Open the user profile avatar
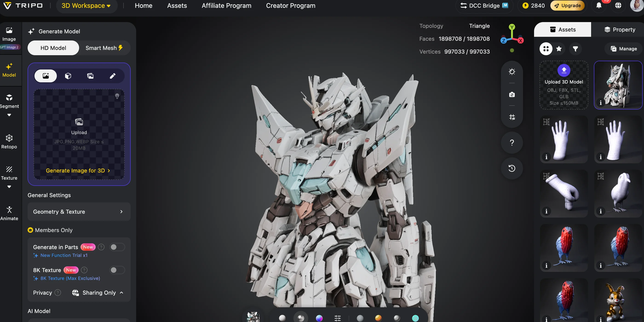644x322 pixels. coord(636,6)
